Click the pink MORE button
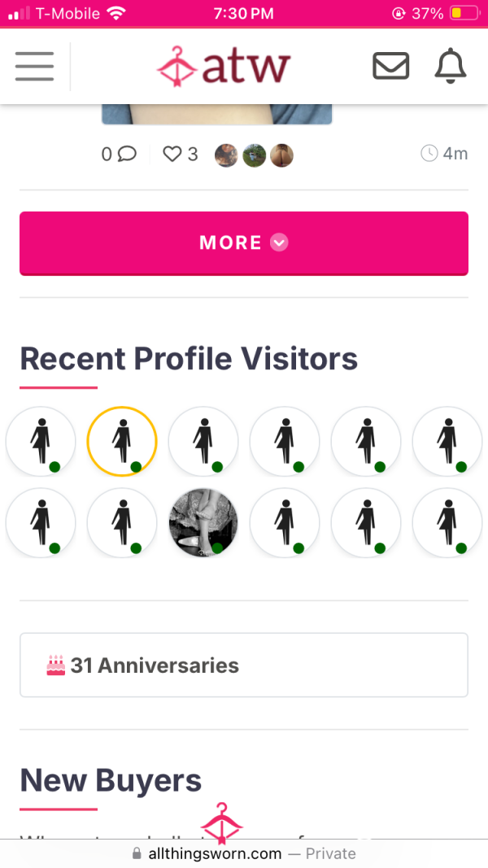The image size is (488, 868). point(244,243)
